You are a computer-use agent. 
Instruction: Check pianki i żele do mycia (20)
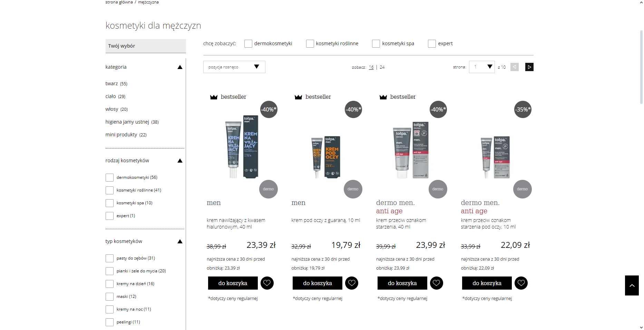(109, 271)
